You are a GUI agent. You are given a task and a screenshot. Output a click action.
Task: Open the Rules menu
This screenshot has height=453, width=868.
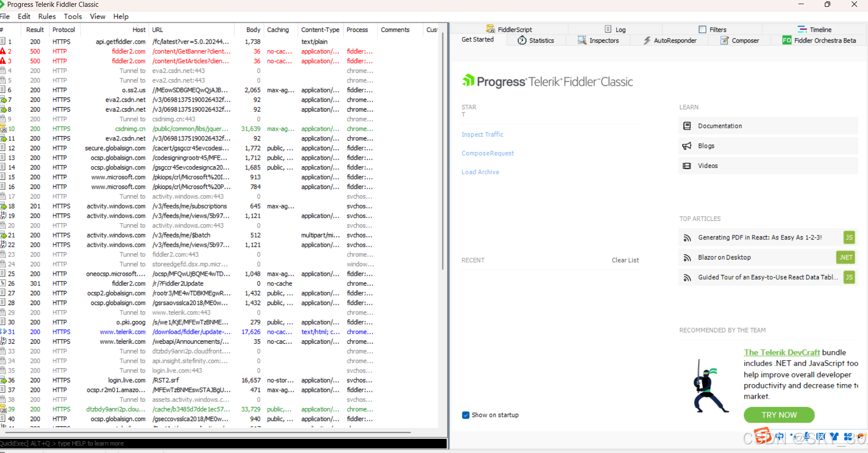point(47,16)
